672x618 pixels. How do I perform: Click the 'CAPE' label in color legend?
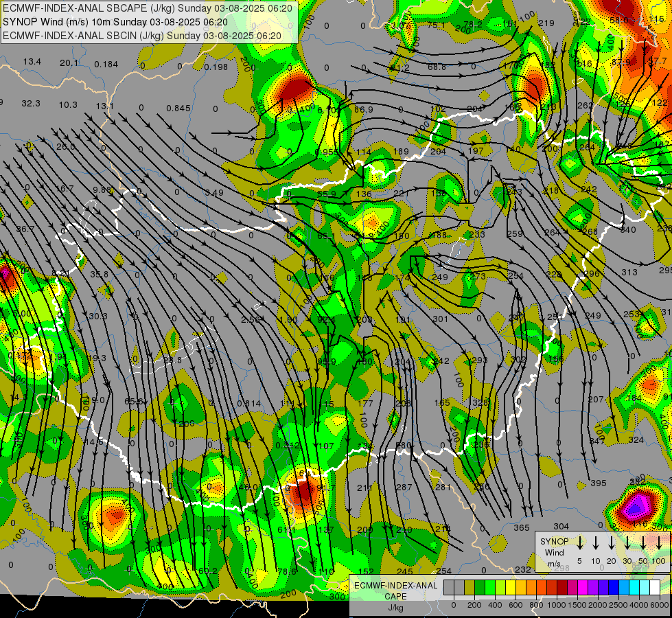tap(395, 597)
